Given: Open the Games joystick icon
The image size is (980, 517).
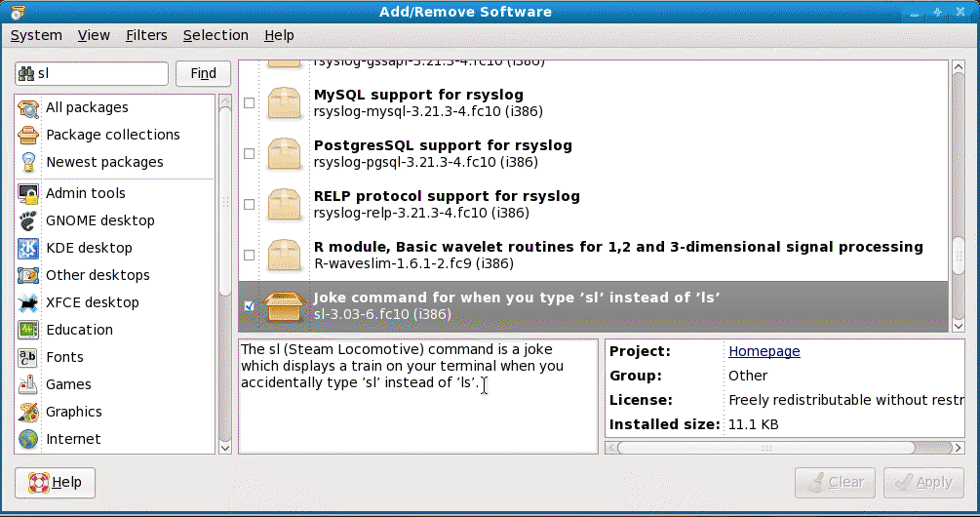Looking at the screenshot, I should click(28, 384).
